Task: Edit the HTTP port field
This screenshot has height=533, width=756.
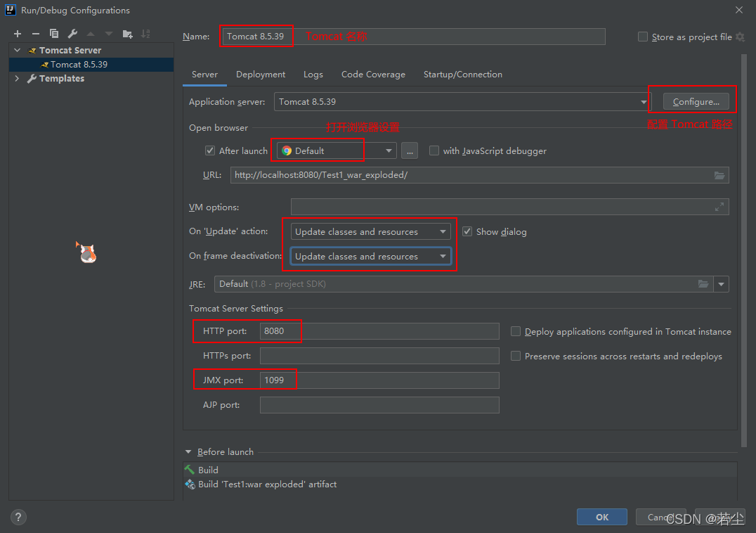Action: pos(379,331)
